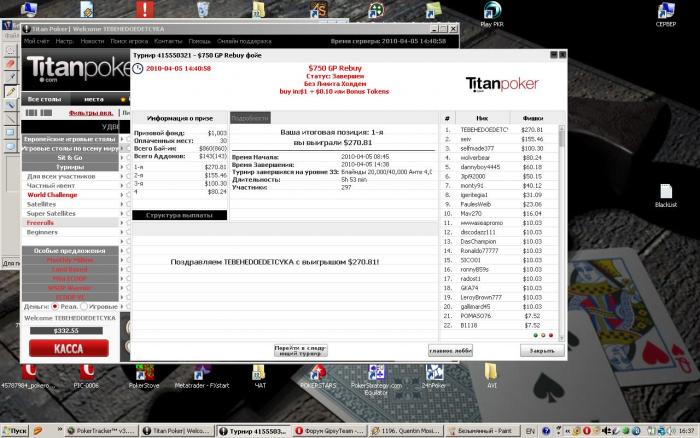This screenshot has height=438, width=700.
Task: Switch to the Подробности tab
Action: [x=250, y=118]
